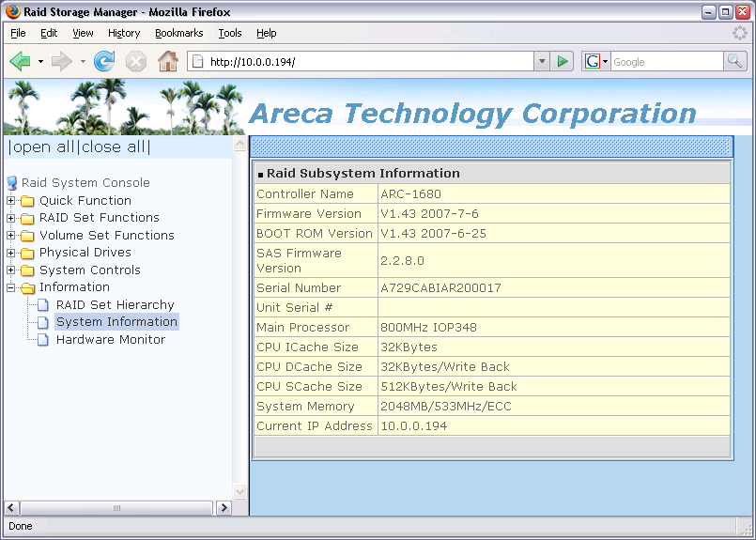Click the page icon in the address bar
This screenshot has height=540, width=756.
coord(197,62)
